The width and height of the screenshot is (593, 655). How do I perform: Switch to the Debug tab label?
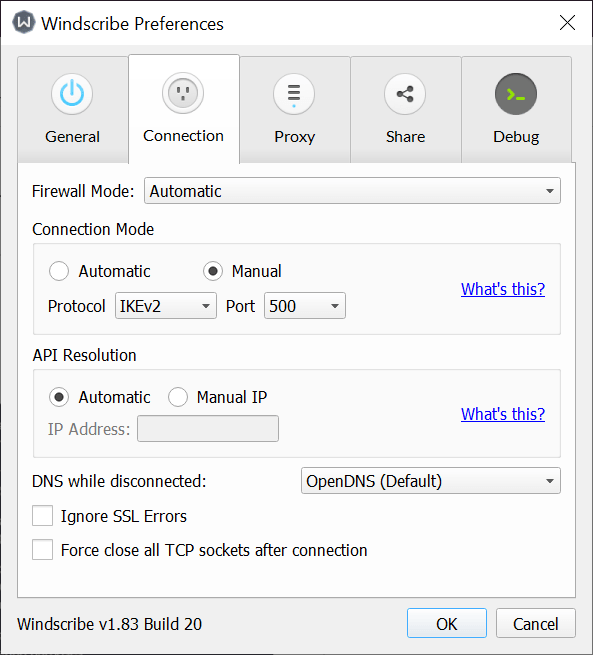(x=516, y=137)
